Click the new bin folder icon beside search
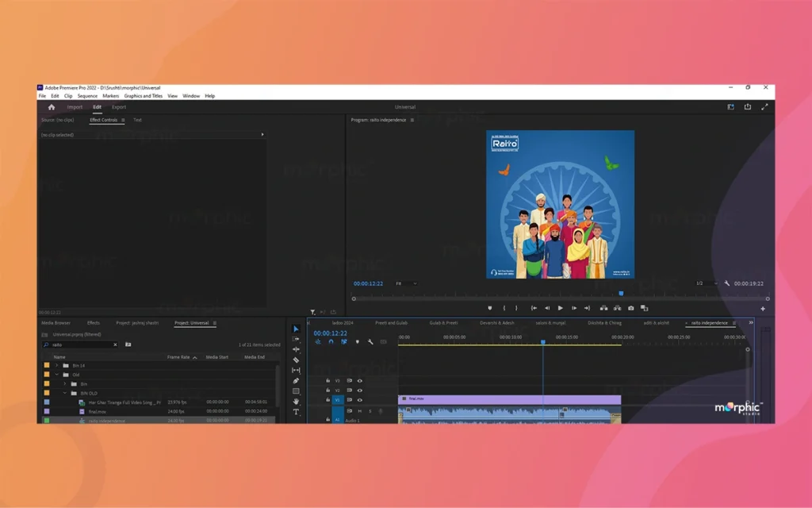 click(x=128, y=345)
